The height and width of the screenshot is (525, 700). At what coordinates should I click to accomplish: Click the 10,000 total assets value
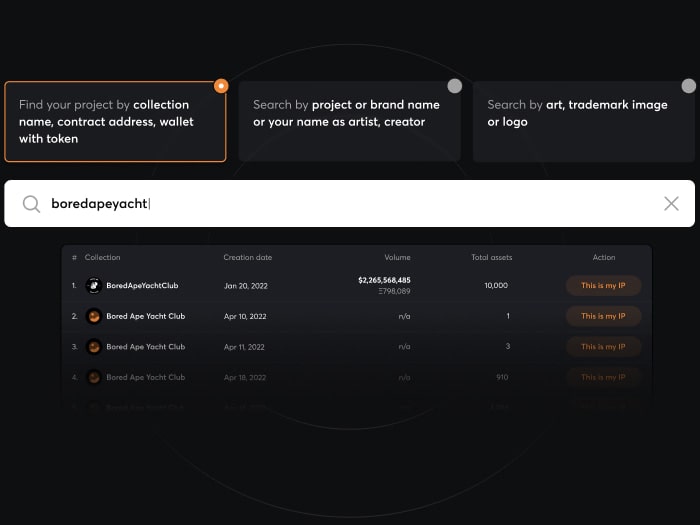tap(496, 285)
